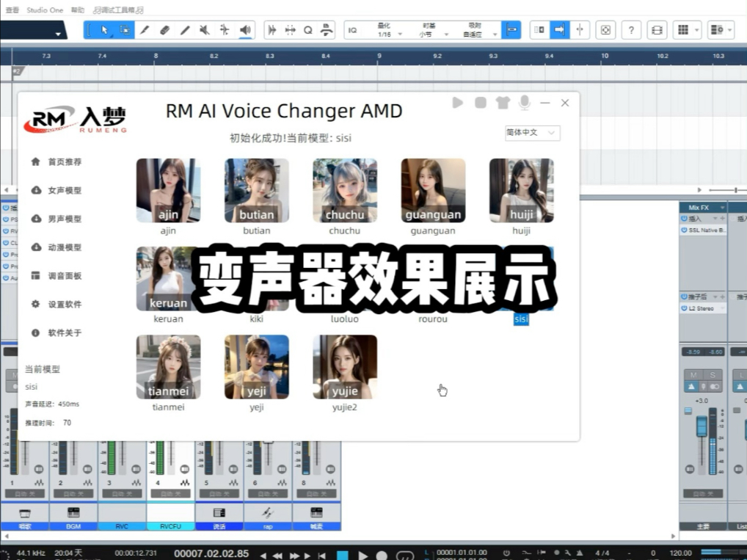The height and width of the screenshot is (560, 747).
Task: Expand the Mix FX dropdown arrow
Action: point(722,207)
